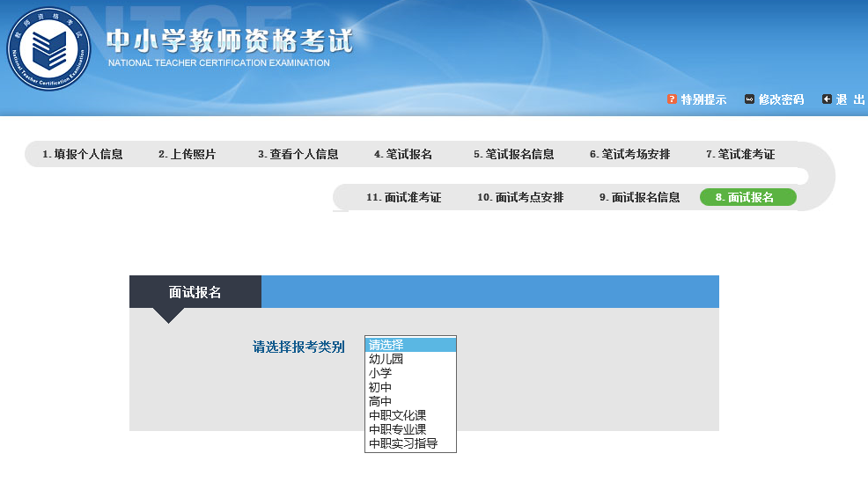This screenshot has height=490, width=868.
Task: Open step 6 笔试考场安排
Action: [x=630, y=154]
